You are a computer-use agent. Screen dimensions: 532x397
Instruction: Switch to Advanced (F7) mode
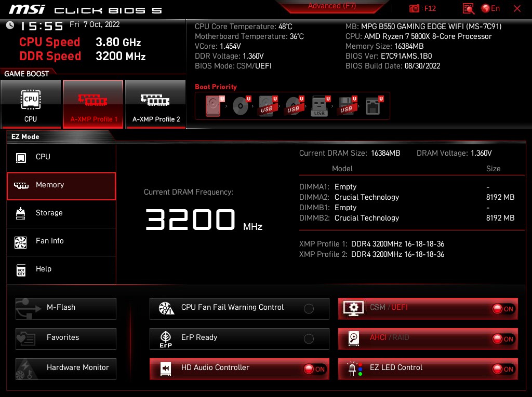[332, 6]
